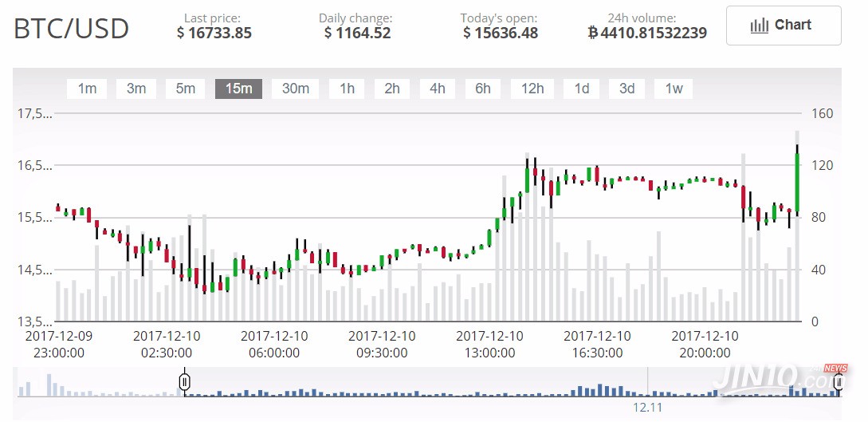Click the 2017-12-09 23:00:00 axis label
The width and height of the screenshot is (868, 422).
[x=60, y=344]
